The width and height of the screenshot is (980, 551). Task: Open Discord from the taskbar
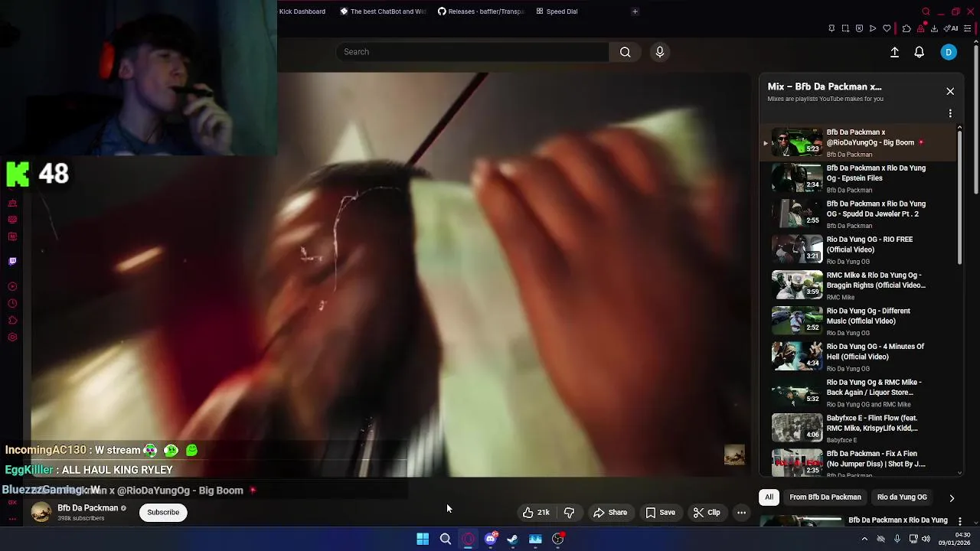[490, 539]
